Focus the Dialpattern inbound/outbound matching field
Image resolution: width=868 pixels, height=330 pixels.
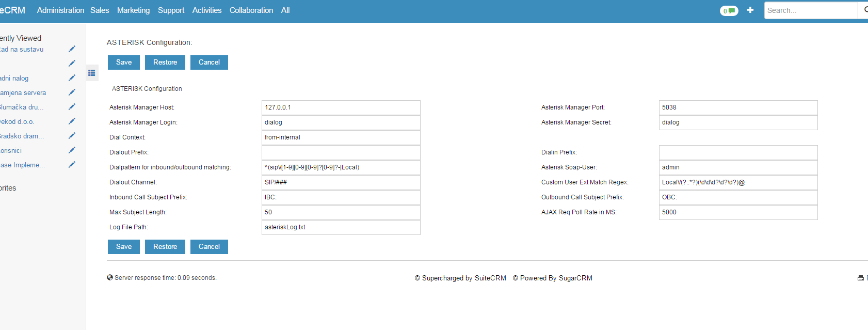[x=341, y=167]
